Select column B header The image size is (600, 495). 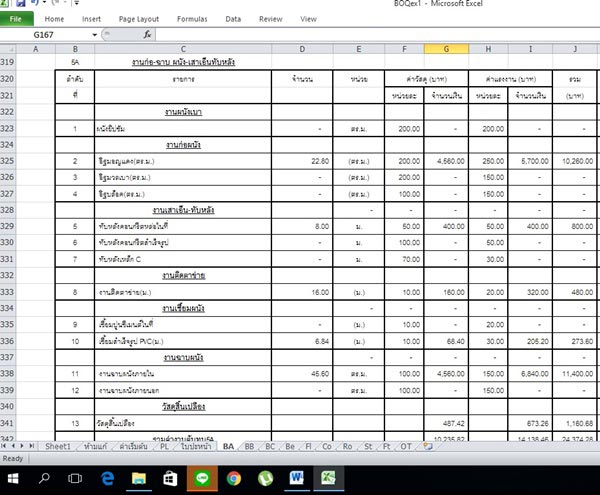(75, 49)
